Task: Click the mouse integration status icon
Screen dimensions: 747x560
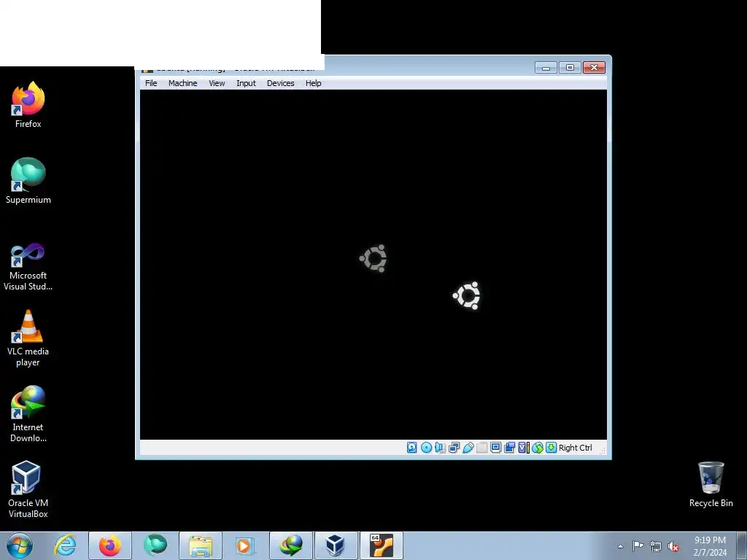Action: (x=538, y=448)
